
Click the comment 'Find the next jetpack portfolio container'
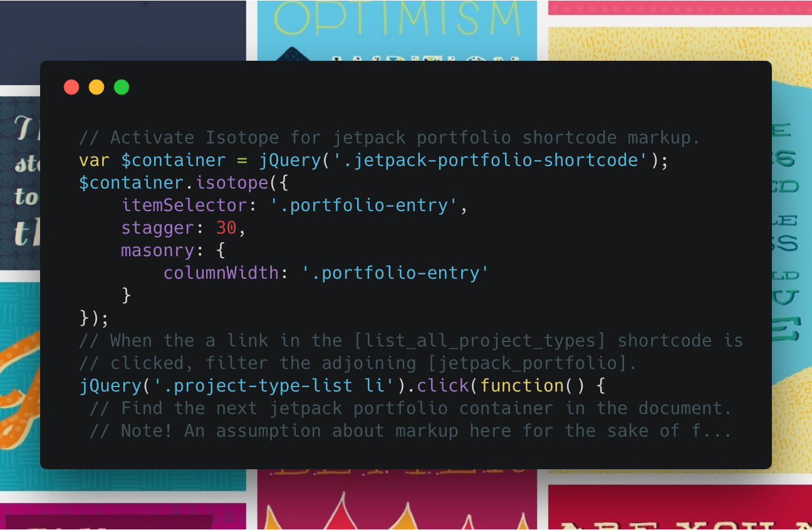tap(411, 408)
